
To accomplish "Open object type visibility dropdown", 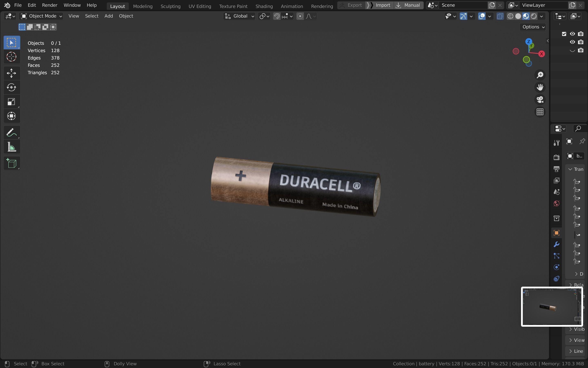I will (x=450, y=16).
